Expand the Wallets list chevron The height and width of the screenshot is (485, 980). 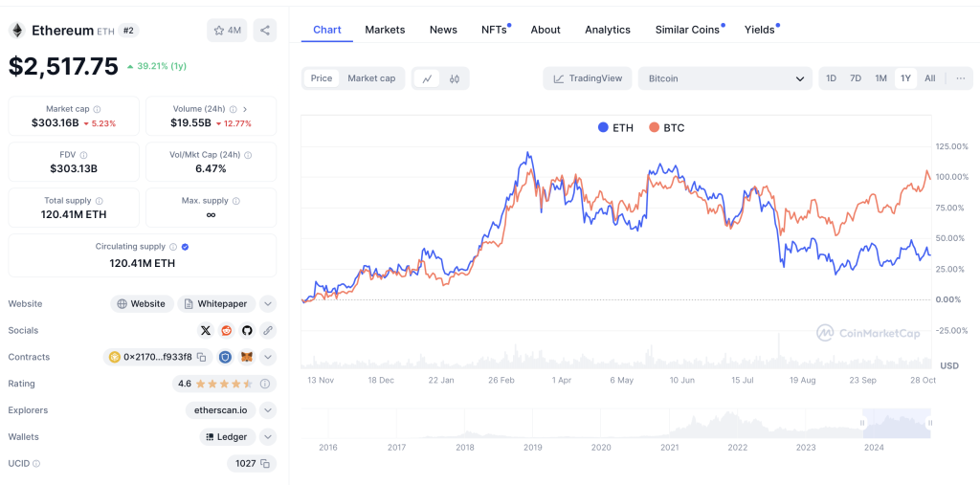click(268, 437)
